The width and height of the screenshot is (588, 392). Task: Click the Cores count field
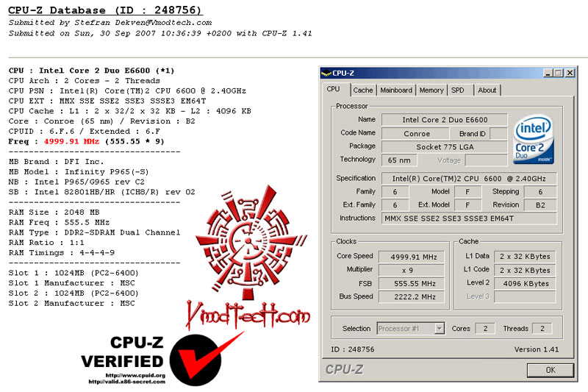pos(485,329)
